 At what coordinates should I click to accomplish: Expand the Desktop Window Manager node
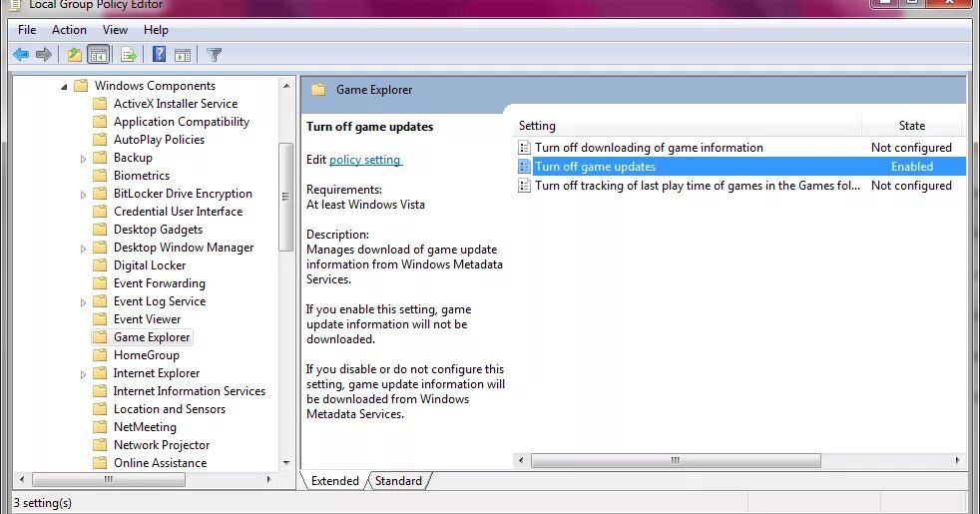(83, 249)
